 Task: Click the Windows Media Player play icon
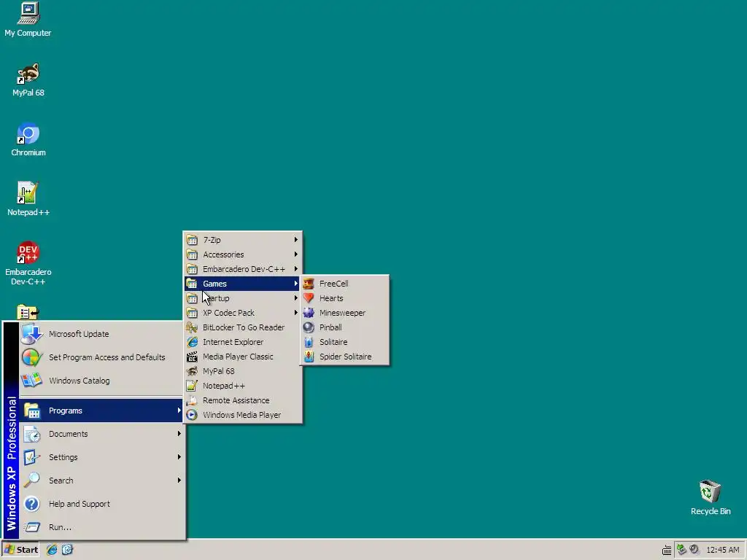coord(192,415)
